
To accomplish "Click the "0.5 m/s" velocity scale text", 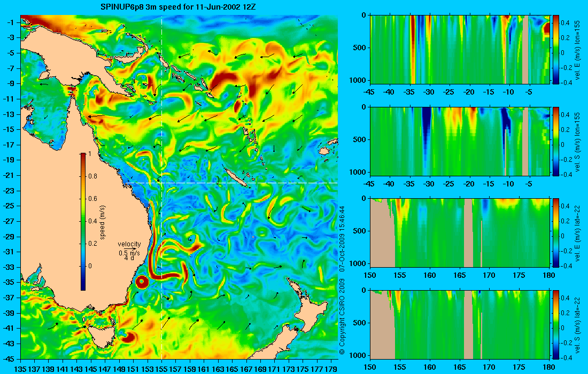I will pyautogui.click(x=129, y=253).
